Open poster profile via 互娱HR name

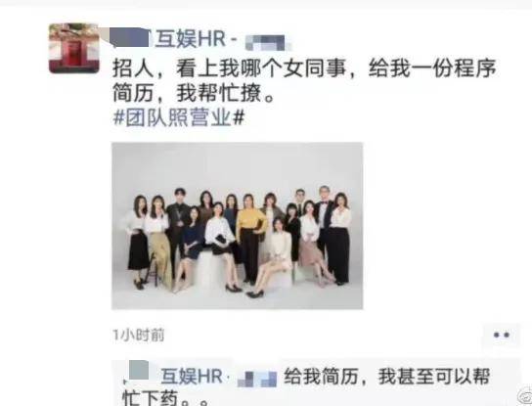point(191,39)
